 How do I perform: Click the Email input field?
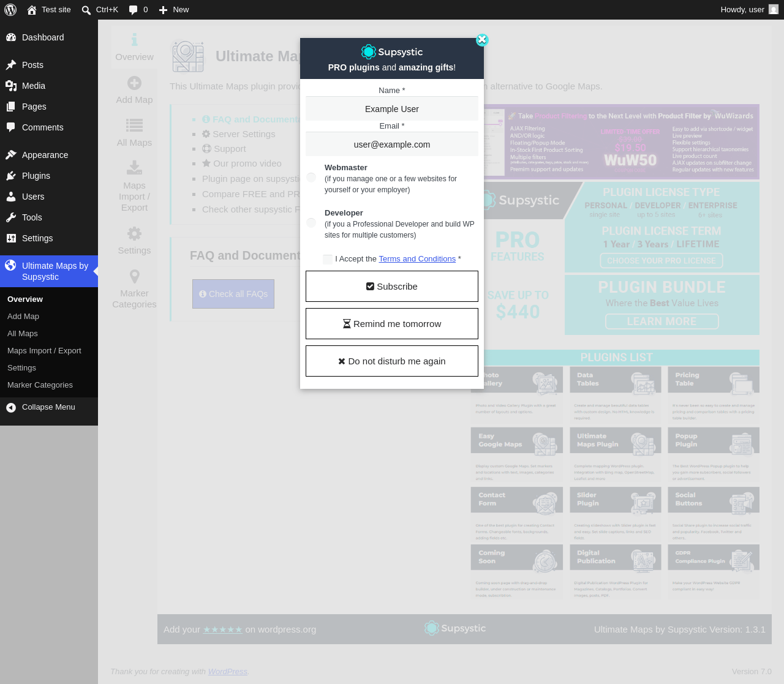click(392, 145)
